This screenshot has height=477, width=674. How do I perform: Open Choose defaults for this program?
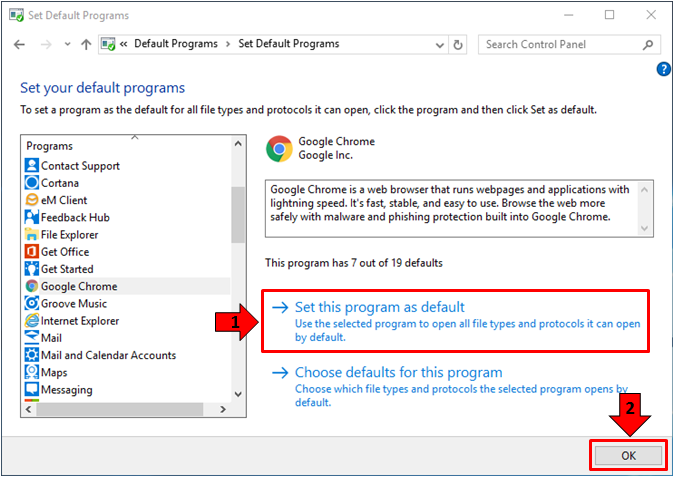(x=398, y=373)
